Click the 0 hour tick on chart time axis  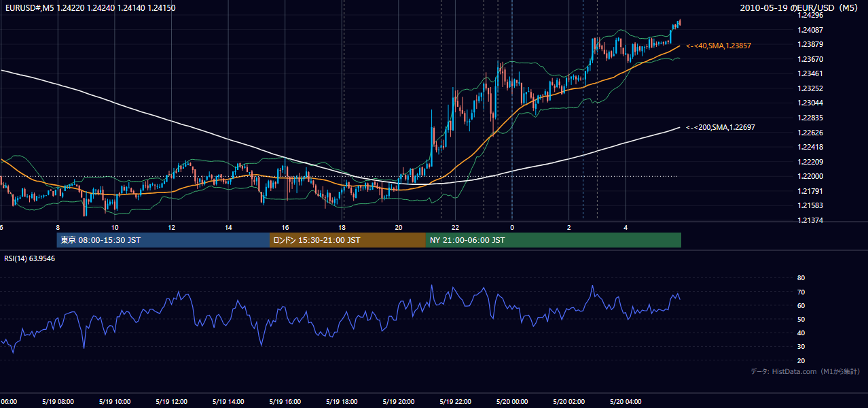[512, 227]
